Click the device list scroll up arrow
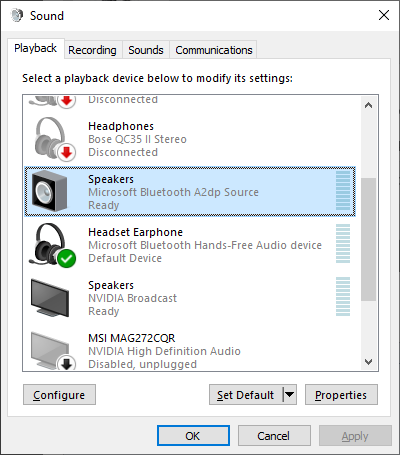This screenshot has height=455, width=400. tap(368, 105)
